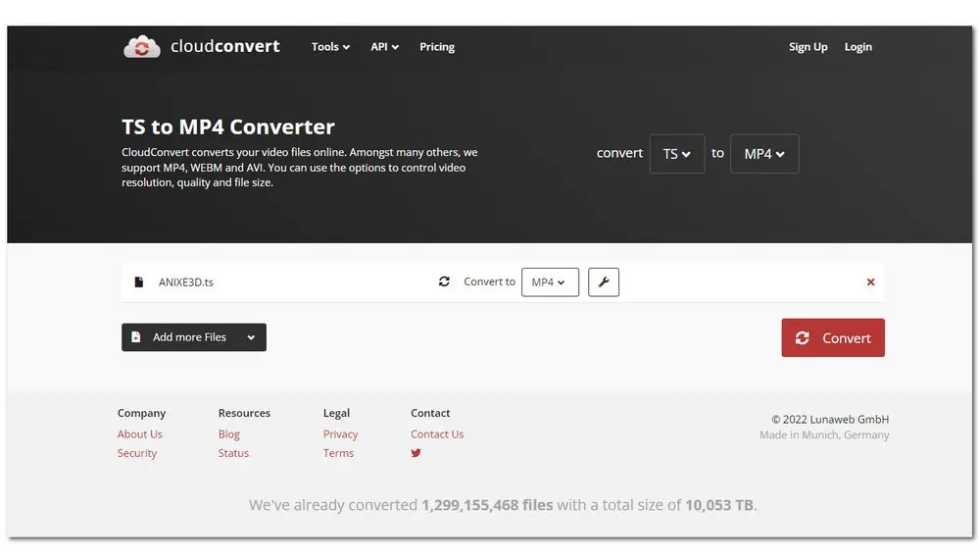
Task: Click the red Convert button
Action: pos(832,337)
